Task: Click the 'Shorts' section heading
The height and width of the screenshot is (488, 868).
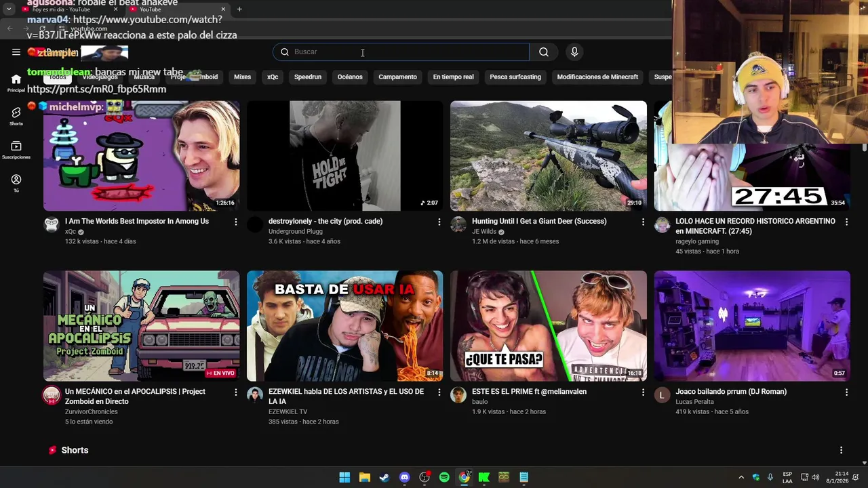Action: point(75,450)
